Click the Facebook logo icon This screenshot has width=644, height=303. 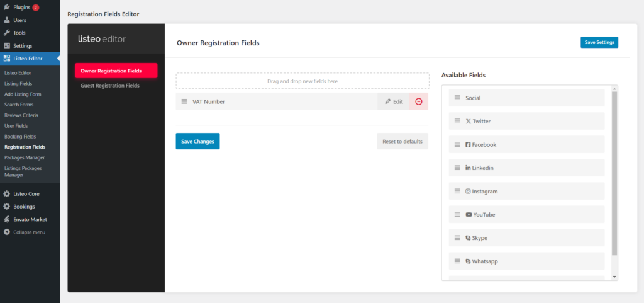click(468, 145)
